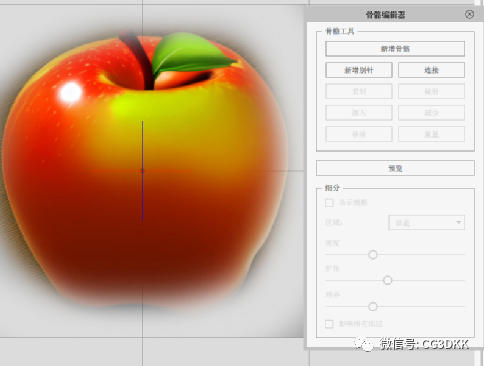Click the 新增别针 button

point(359,70)
